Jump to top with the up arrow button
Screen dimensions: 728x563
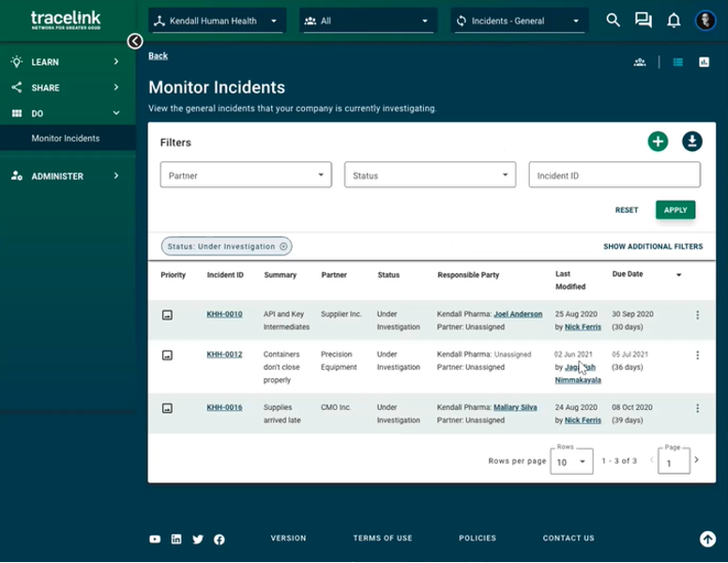(707, 539)
